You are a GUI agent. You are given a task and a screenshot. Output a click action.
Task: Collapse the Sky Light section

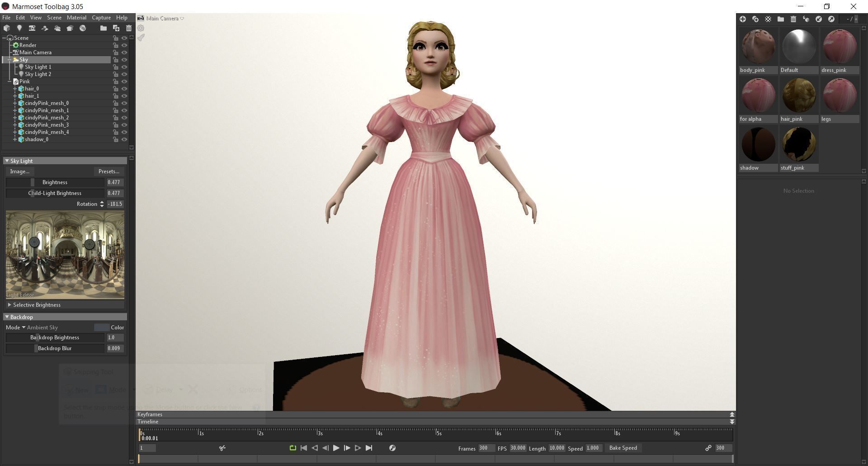click(7, 161)
